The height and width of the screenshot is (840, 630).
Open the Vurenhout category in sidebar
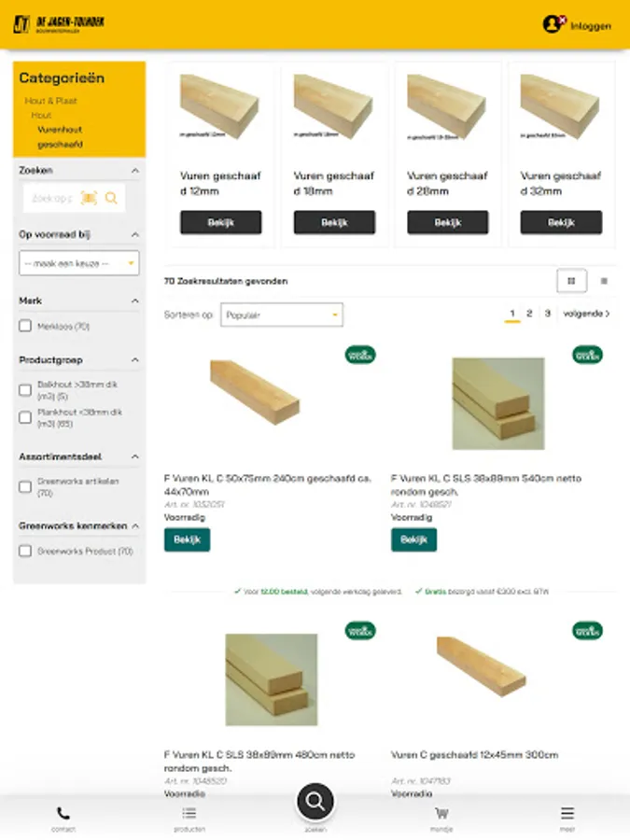(60, 130)
